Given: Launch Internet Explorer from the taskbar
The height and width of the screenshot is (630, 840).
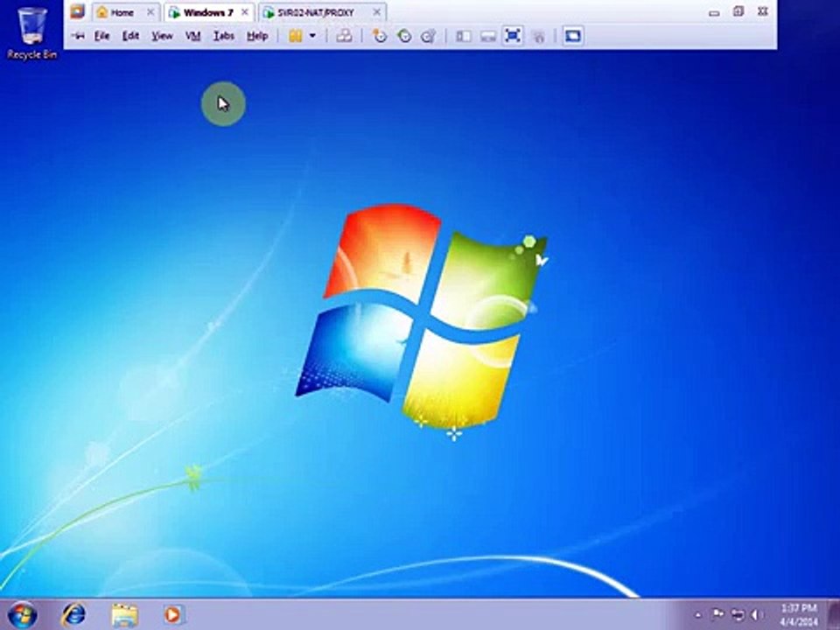Looking at the screenshot, I should [73, 615].
